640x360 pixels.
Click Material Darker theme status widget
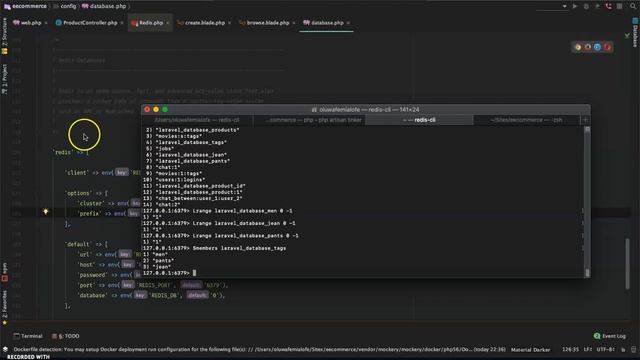point(530,350)
